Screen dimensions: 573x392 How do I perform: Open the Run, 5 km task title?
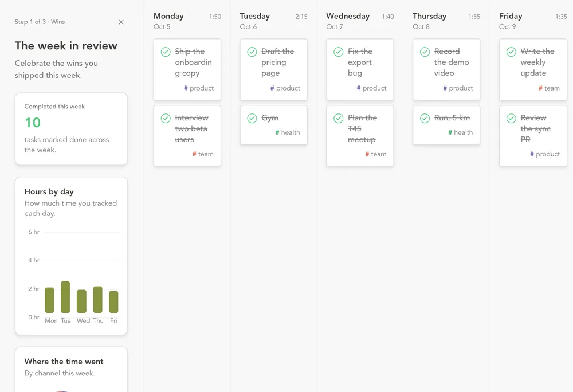pyautogui.click(x=452, y=118)
